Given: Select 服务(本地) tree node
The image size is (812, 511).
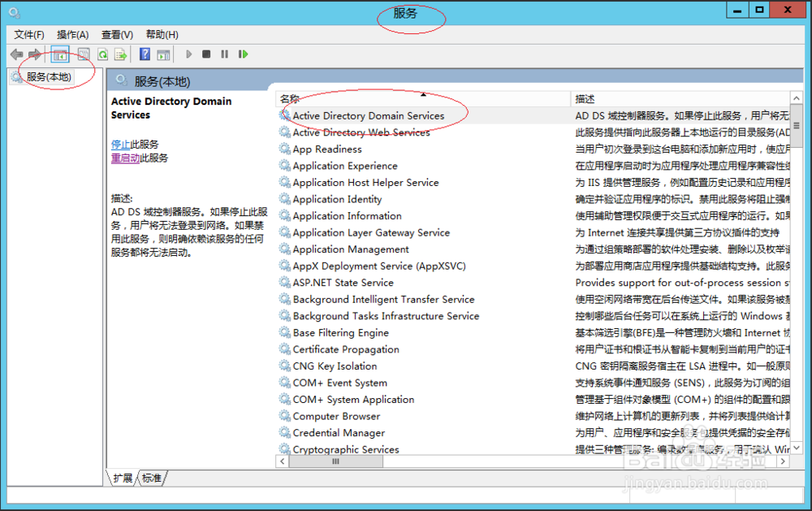Looking at the screenshot, I should (x=49, y=76).
